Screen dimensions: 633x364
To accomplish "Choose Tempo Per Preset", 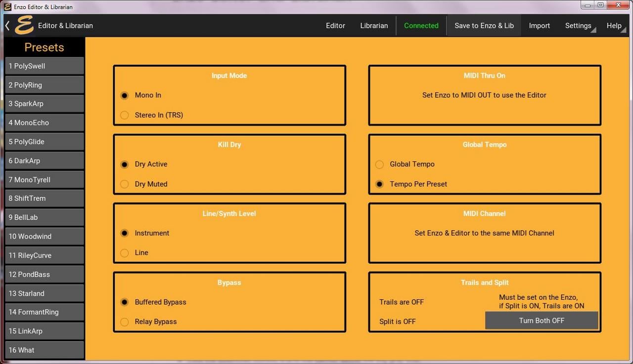I will click(x=379, y=184).
